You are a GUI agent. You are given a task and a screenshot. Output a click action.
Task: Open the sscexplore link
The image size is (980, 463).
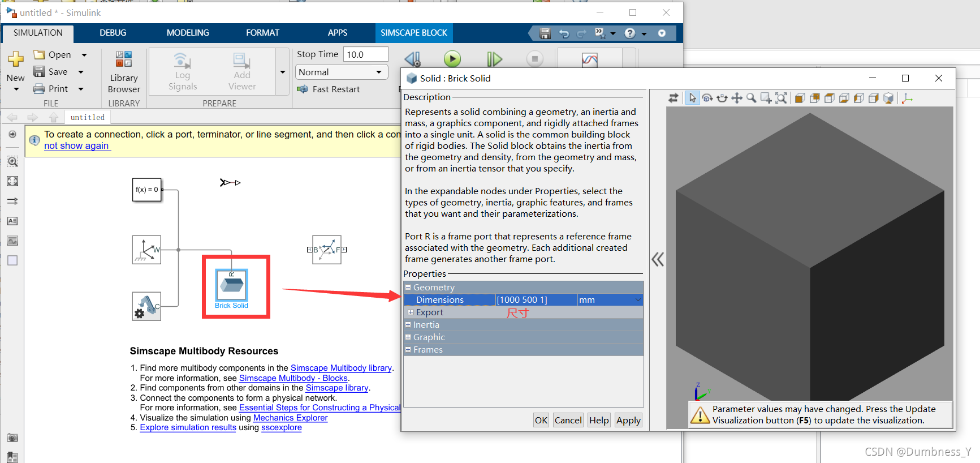point(282,427)
